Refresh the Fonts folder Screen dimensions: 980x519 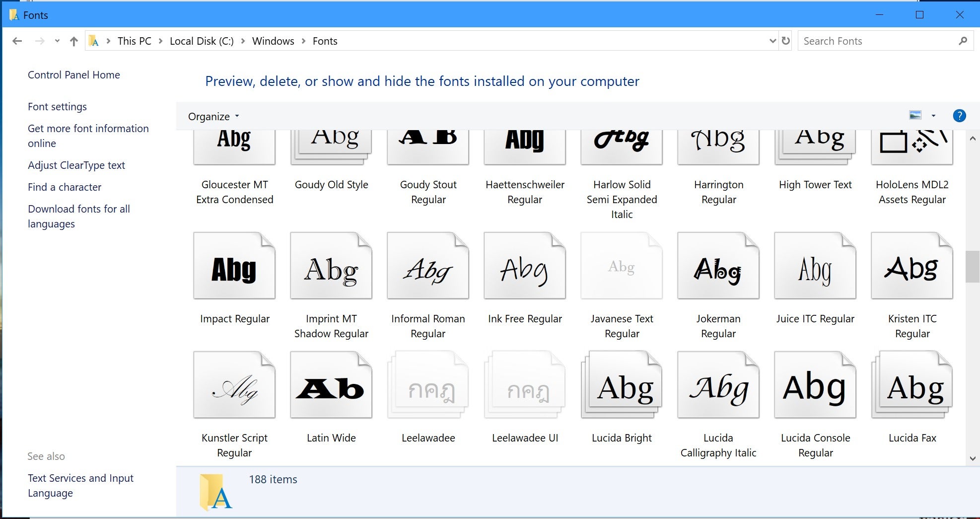coord(785,41)
